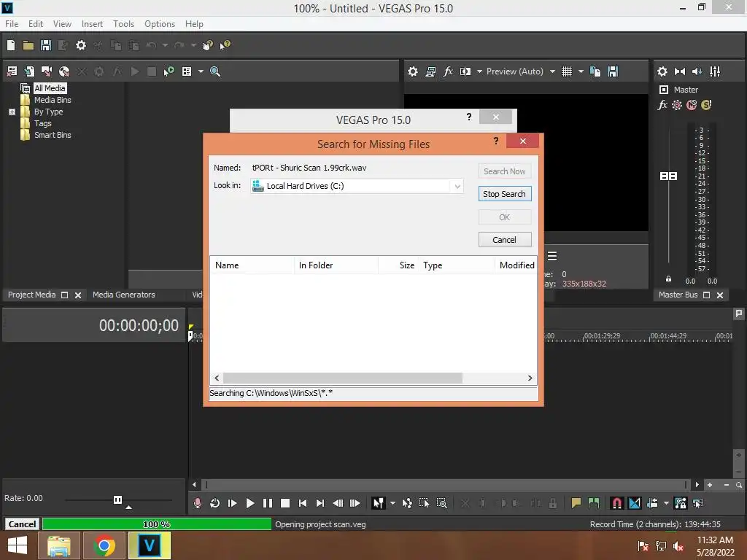This screenshot has height=560, width=747.
Task: Expand the By Type tree node
Action: click(12, 112)
